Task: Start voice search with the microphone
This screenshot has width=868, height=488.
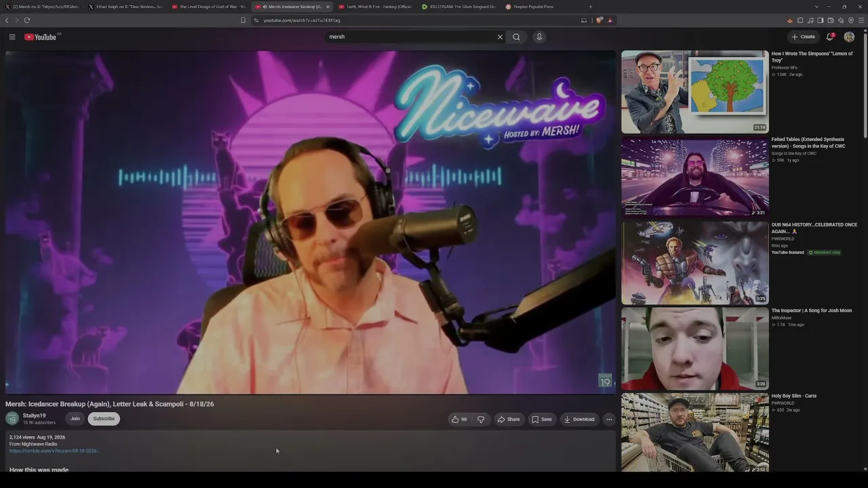Action: (539, 37)
